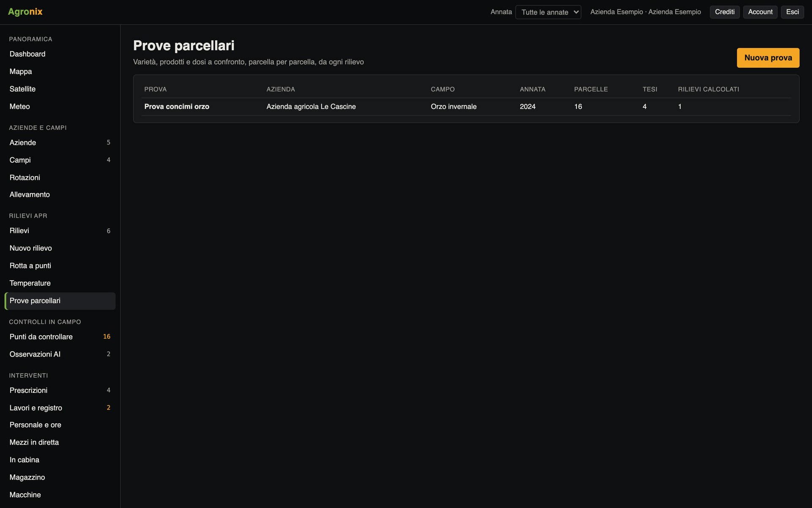Go to Personale e ore
812x508 pixels.
click(x=60, y=425)
